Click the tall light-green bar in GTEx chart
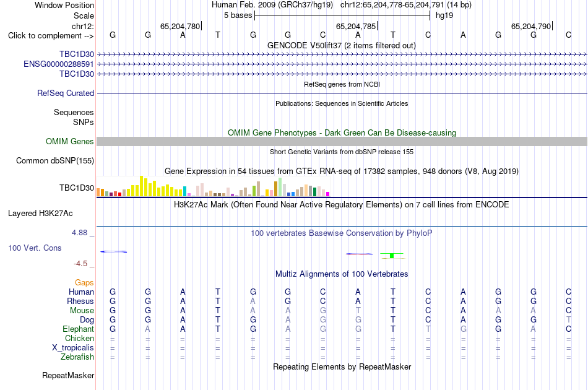This screenshot has width=588, height=390. 280,187
